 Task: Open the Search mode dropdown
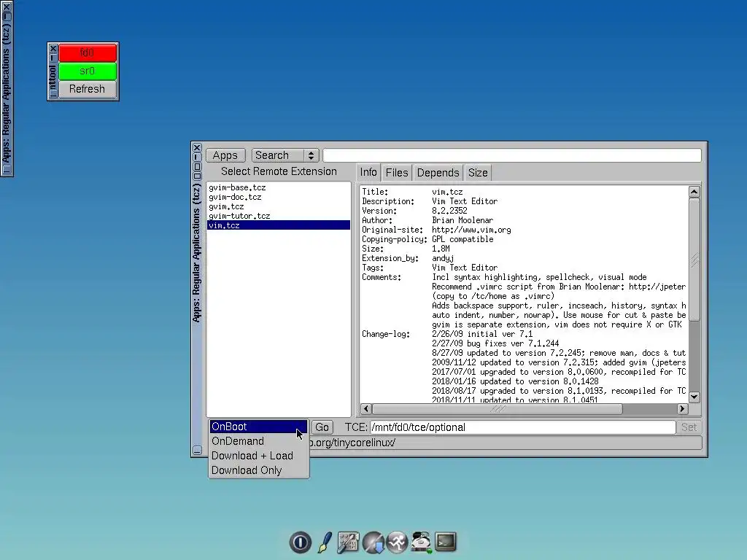pyautogui.click(x=285, y=155)
